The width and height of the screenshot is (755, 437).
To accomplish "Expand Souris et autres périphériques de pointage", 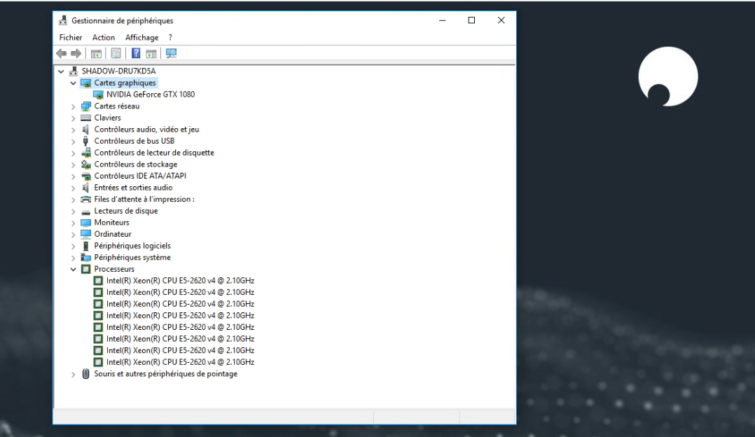I will pos(73,374).
